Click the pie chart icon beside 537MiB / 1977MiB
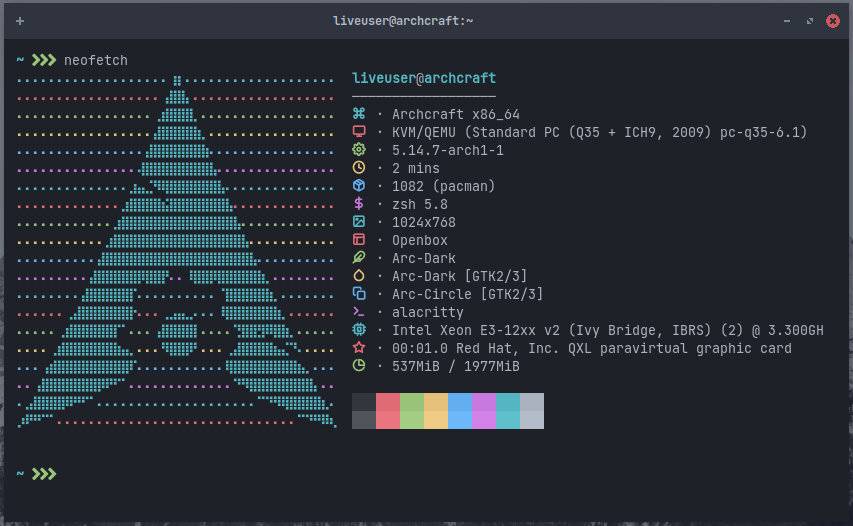This screenshot has height=526, width=853. tap(360, 366)
